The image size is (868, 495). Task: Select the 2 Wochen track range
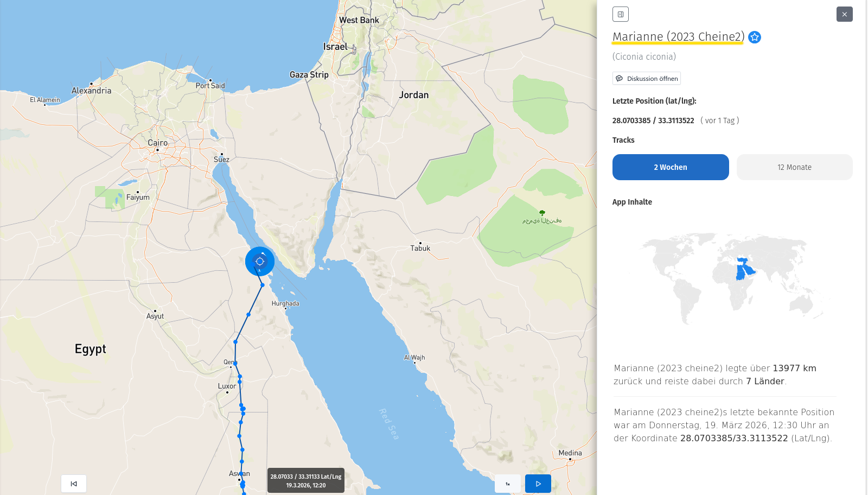[x=670, y=167]
